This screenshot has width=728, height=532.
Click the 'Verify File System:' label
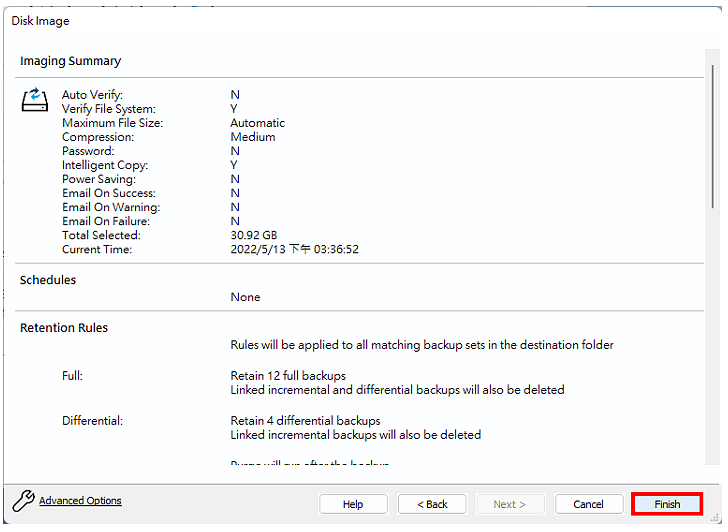[109, 109]
